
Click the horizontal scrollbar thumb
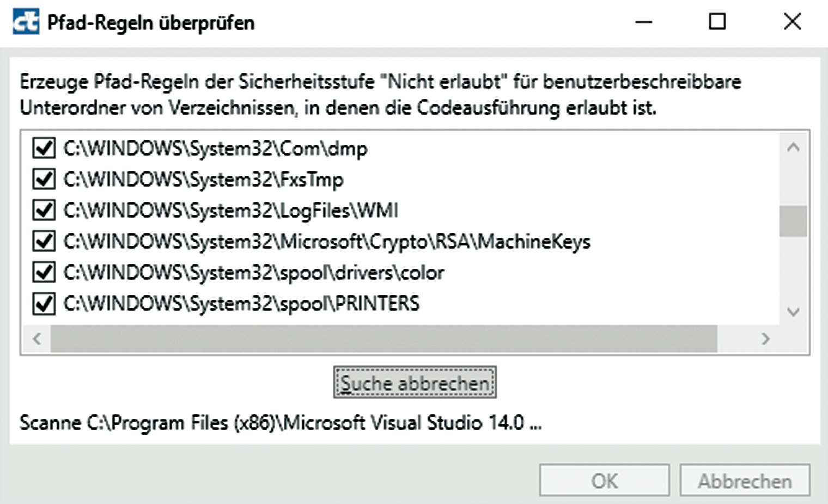pyautogui.click(x=383, y=339)
